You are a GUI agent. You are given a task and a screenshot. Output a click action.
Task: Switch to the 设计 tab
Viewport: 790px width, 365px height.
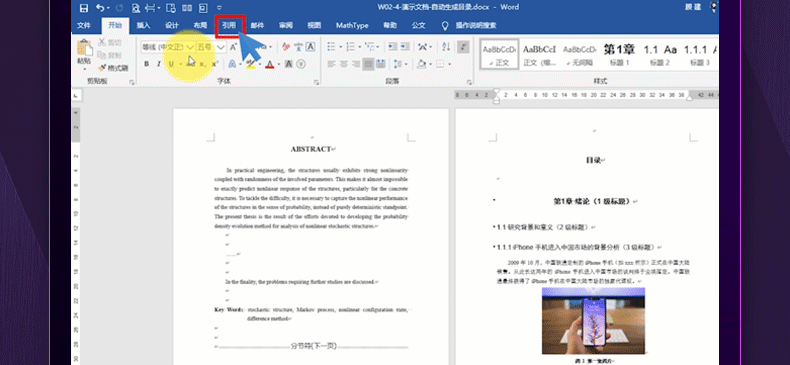coord(172,26)
